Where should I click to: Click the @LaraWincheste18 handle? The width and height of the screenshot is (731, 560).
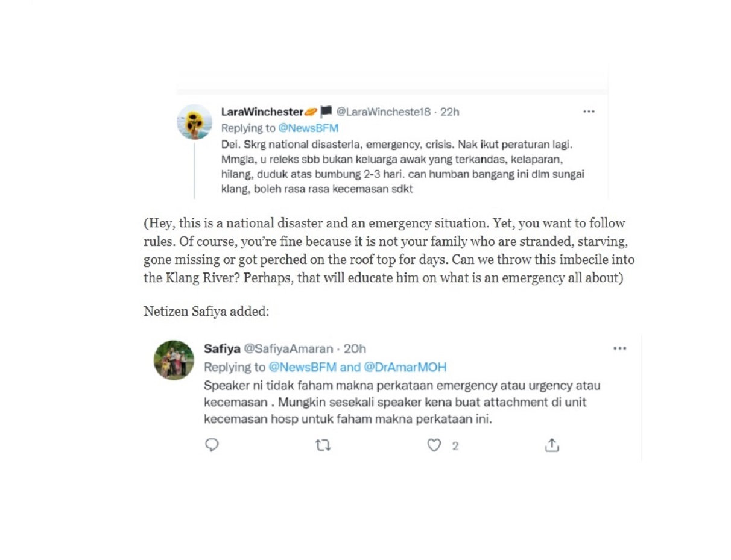tap(384, 112)
